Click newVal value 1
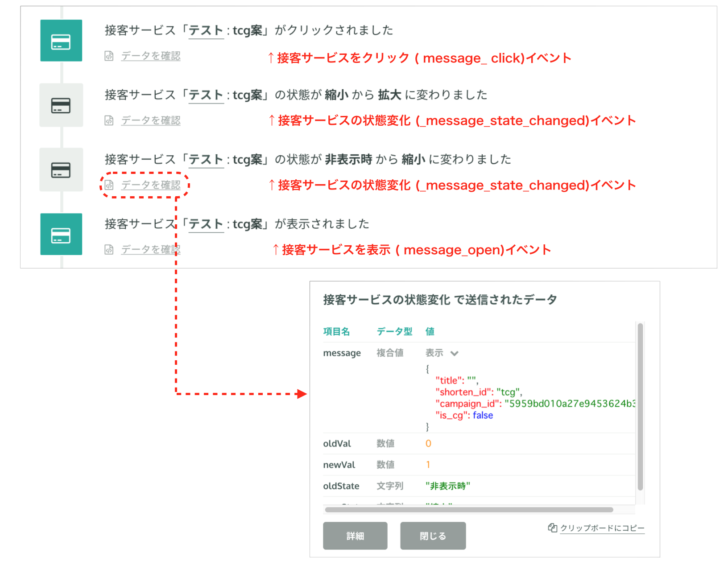 tap(428, 465)
